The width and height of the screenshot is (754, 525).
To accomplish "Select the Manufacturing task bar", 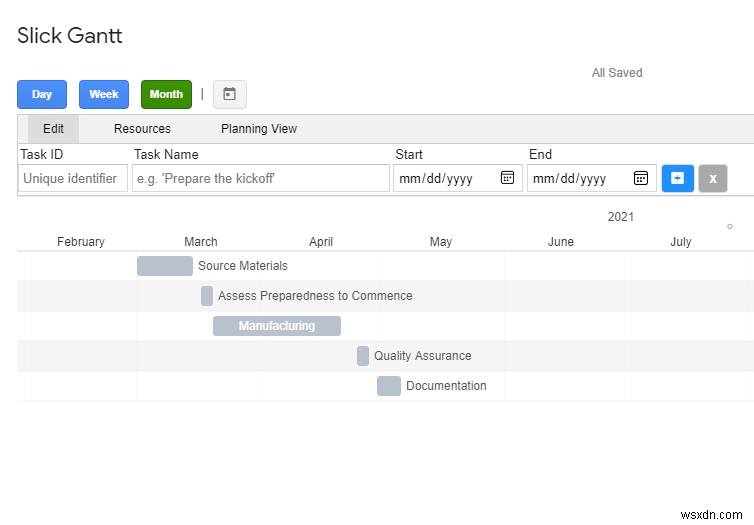I will point(277,326).
